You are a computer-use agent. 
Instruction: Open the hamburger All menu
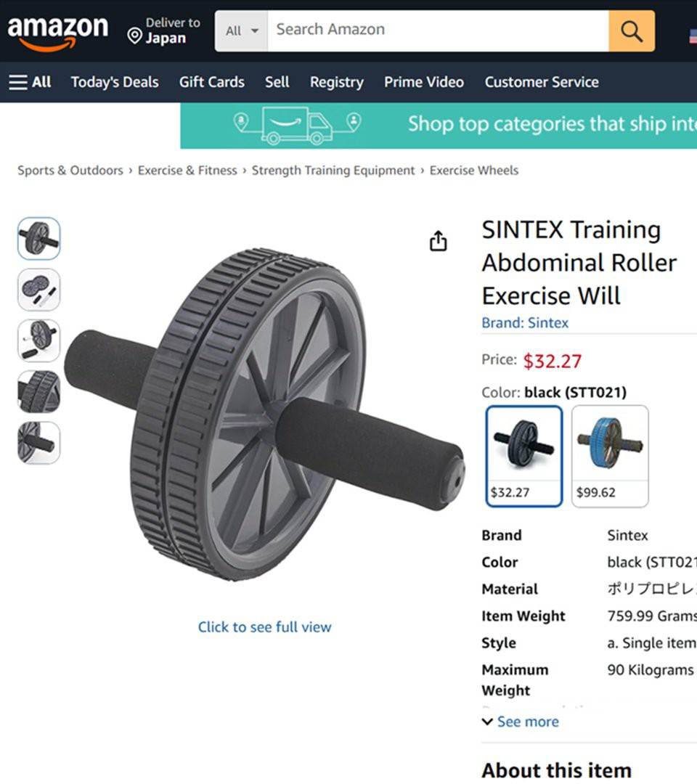click(30, 82)
